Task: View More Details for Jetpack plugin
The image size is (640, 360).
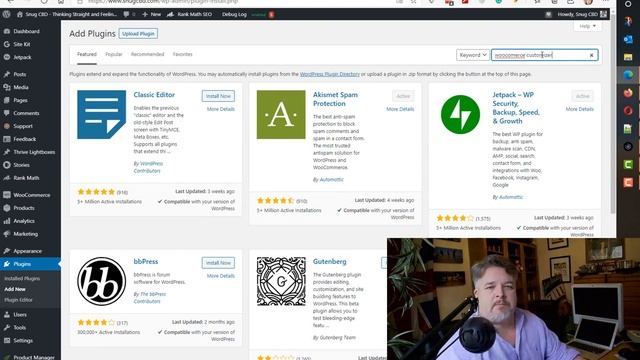Action: point(580,109)
